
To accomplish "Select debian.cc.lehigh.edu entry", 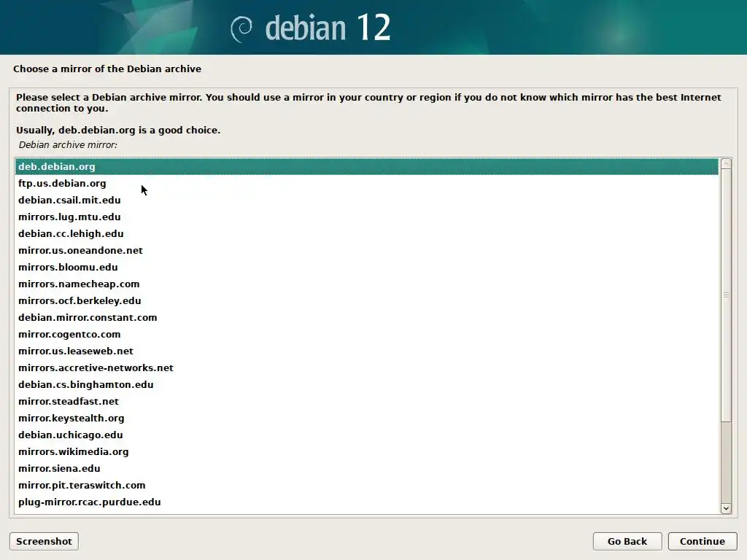I will [366, 233].
